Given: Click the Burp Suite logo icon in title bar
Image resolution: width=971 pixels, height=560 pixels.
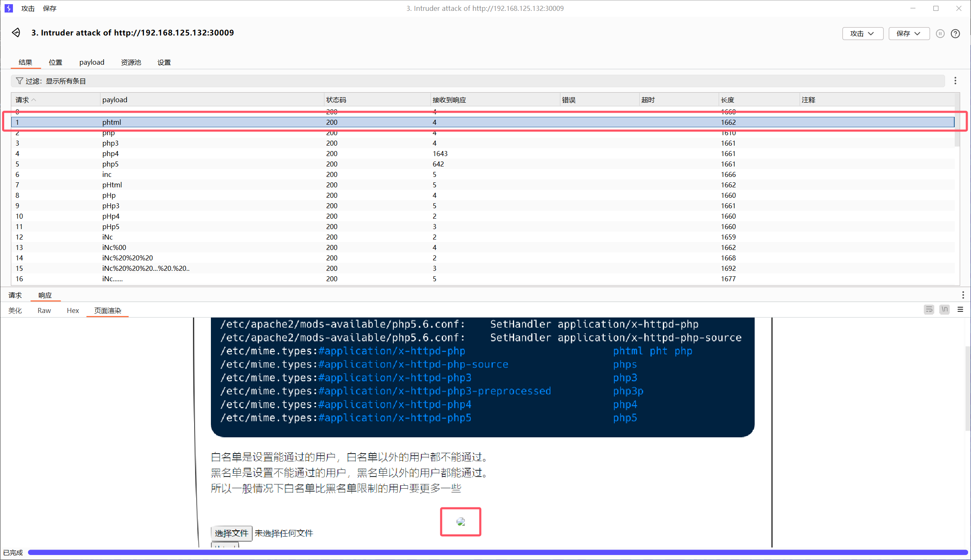Looking at the screenshot, I should pyautogui.click(x=9, y=8).
